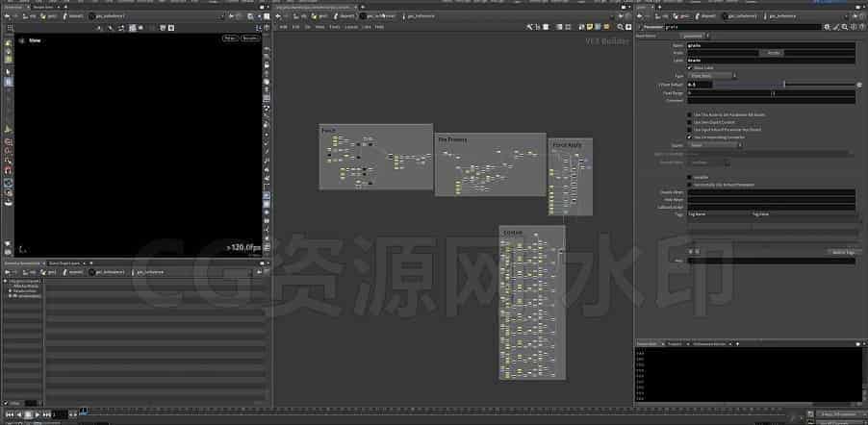Click the current frame marker on timeline
868x425 pixels.
(84, 411)
